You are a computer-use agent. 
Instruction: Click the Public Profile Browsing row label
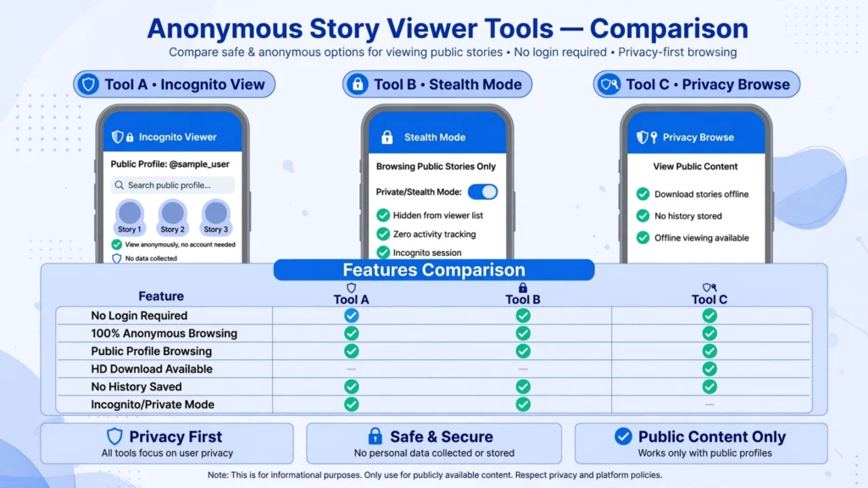pos(151,351)
